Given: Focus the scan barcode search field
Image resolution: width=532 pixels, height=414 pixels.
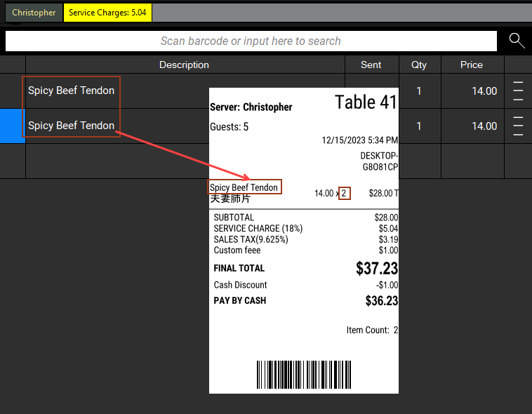Looking at the screenshot, I should coord(251,41).
